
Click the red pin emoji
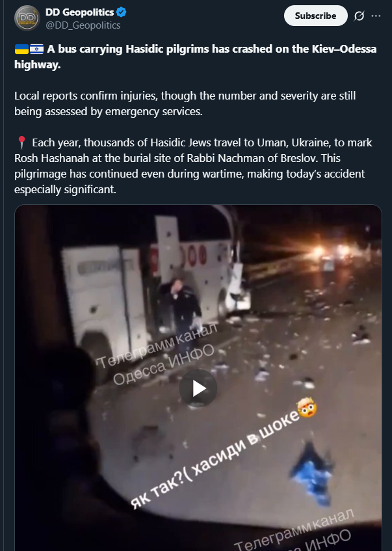(21, 142)
